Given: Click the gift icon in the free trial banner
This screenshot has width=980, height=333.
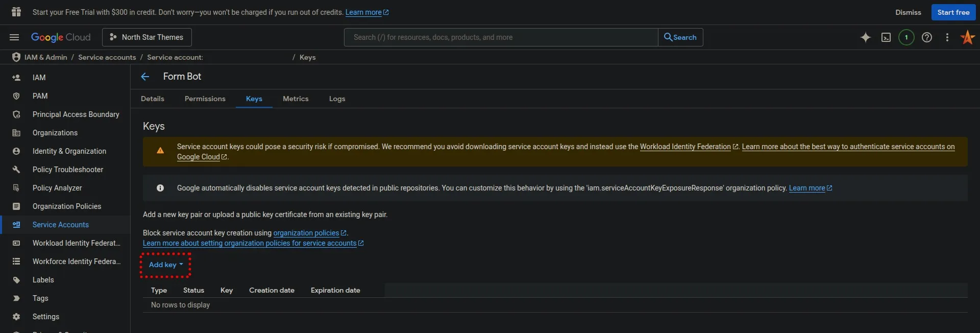Looking at the screenshot, I should click(16, 12).
